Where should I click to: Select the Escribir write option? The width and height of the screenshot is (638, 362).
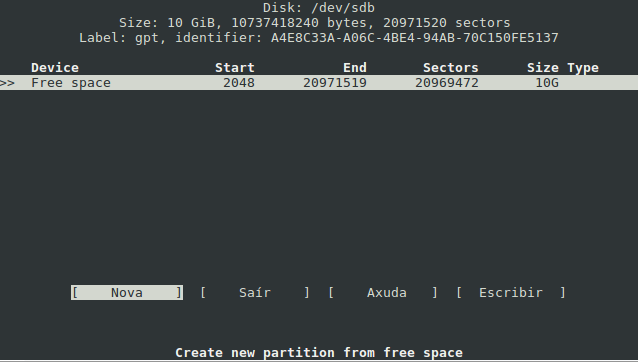coord(511,292)
